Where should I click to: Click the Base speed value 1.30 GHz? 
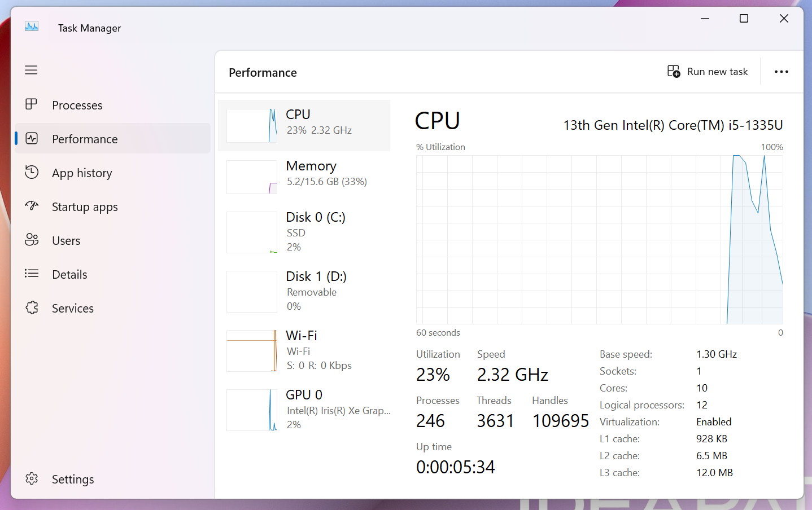pos(717,354)
